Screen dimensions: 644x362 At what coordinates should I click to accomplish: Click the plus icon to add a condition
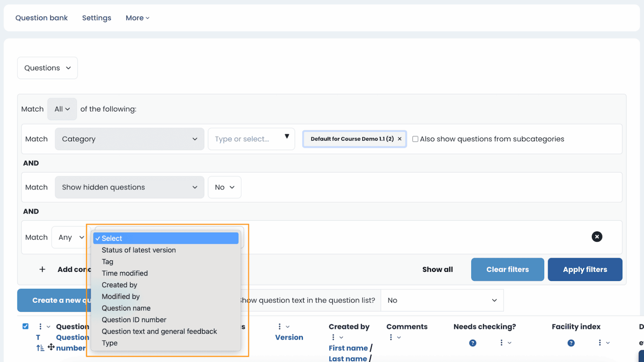42,269
